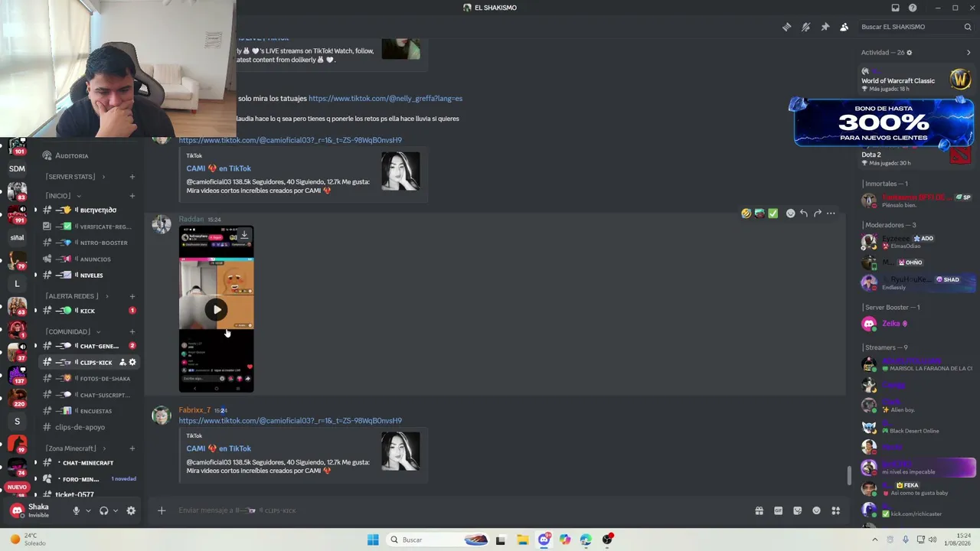The image size is (980, 551).
Task: Edit clips-kick channel settings gear
Action: tap(132, 363)
